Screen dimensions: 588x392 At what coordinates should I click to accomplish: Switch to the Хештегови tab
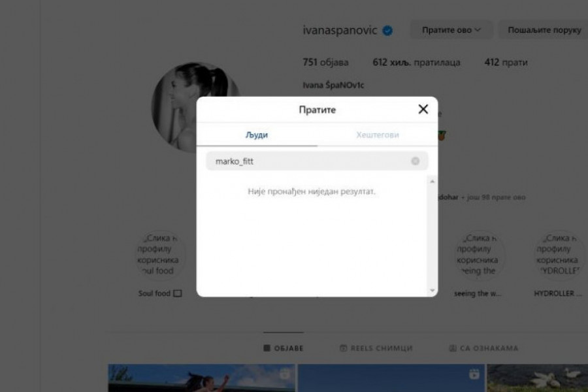pyautogui.click(x=377, y=135)
